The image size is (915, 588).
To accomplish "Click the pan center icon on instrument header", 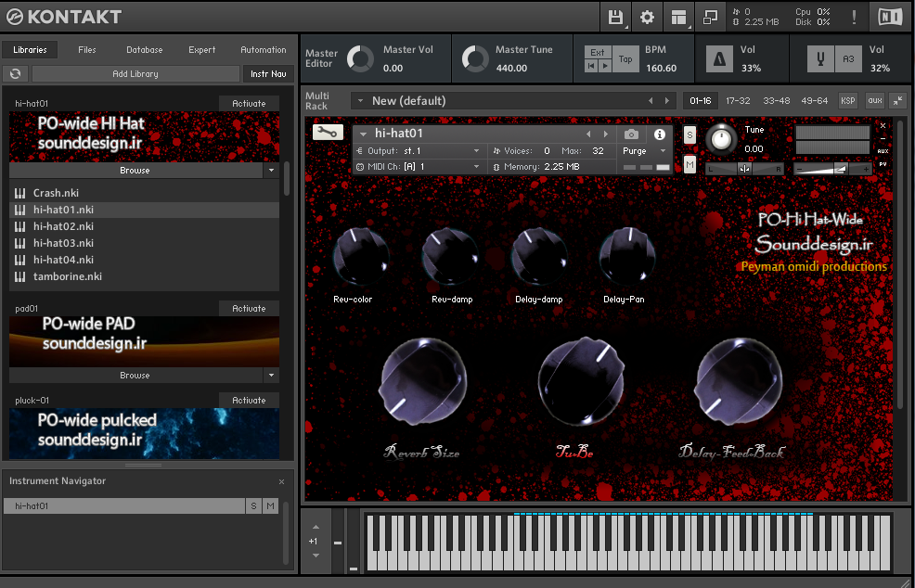I will tap(744, 169).
